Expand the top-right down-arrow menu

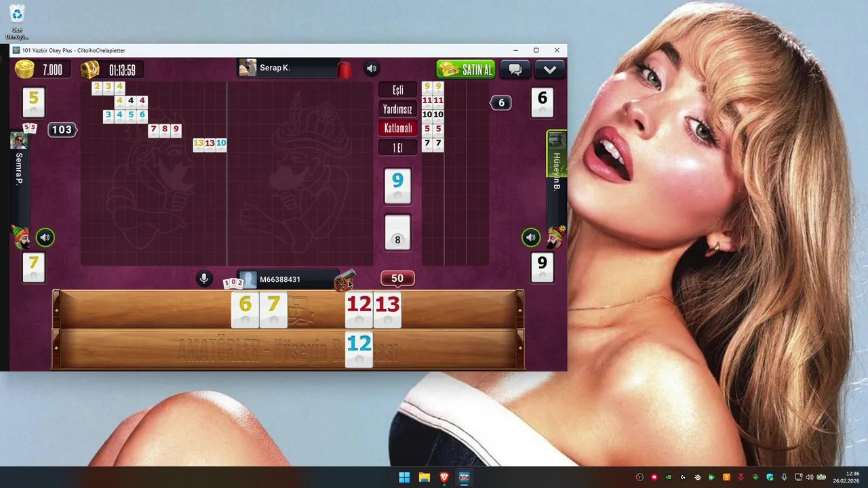point(549,69)
